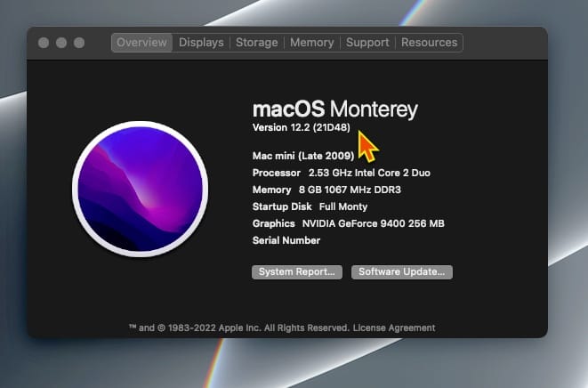Select the Mac mini (Late 2009) text
This screenshot has width=588, height=388.
(x=303, y=156)
